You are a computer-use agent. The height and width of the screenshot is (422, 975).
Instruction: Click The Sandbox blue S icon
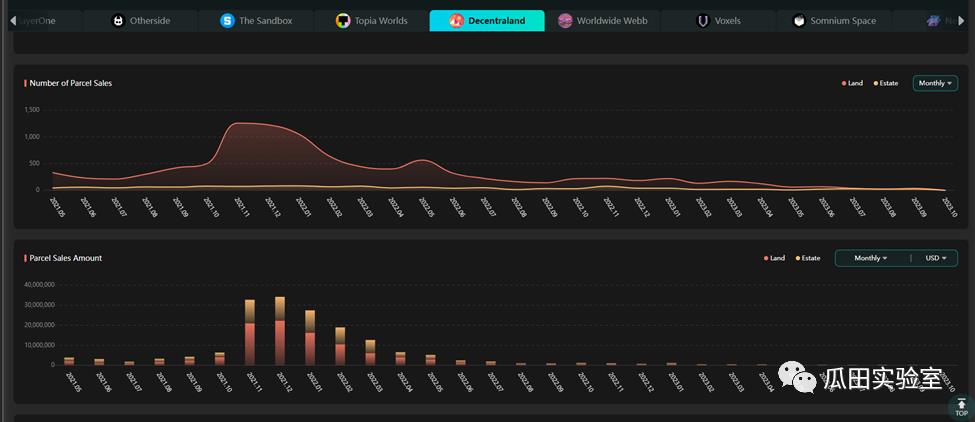click(228, 21)
